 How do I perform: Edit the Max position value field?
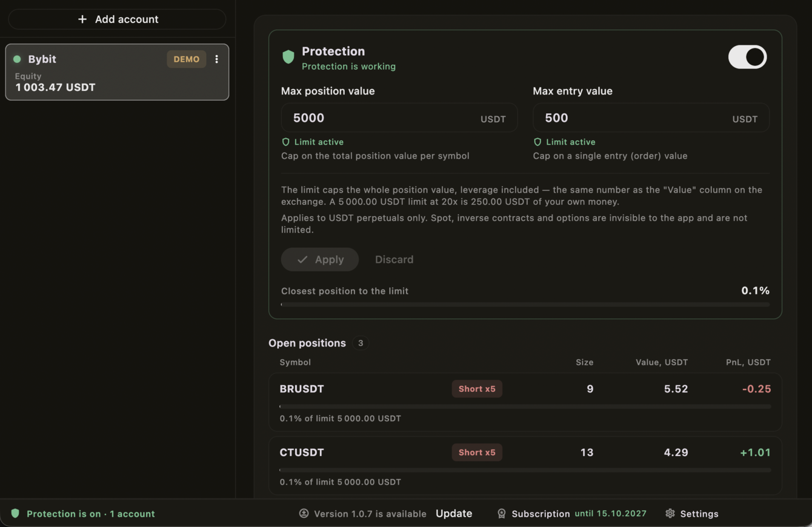[x=399, y=118]
